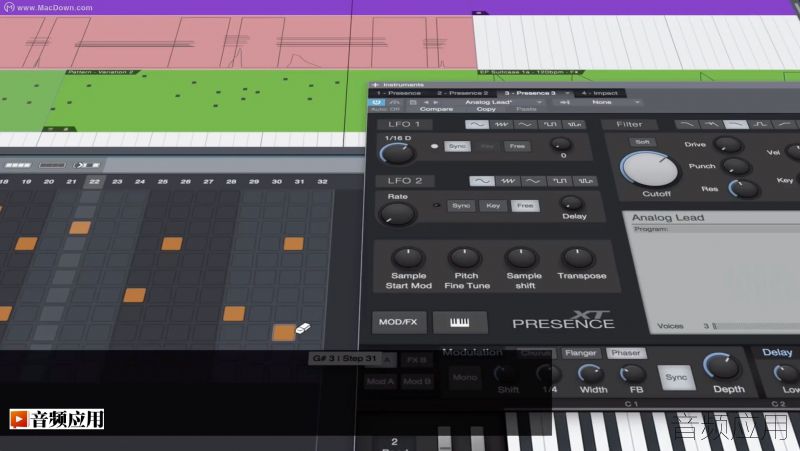Click the LFO 2 Rate knob

(397, 214)
